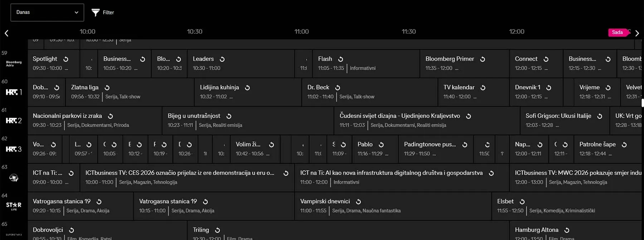Open Bijeg u unutrašnjost program entry
644x240 pixels.
pyautogui.click(x=248, y=121)
